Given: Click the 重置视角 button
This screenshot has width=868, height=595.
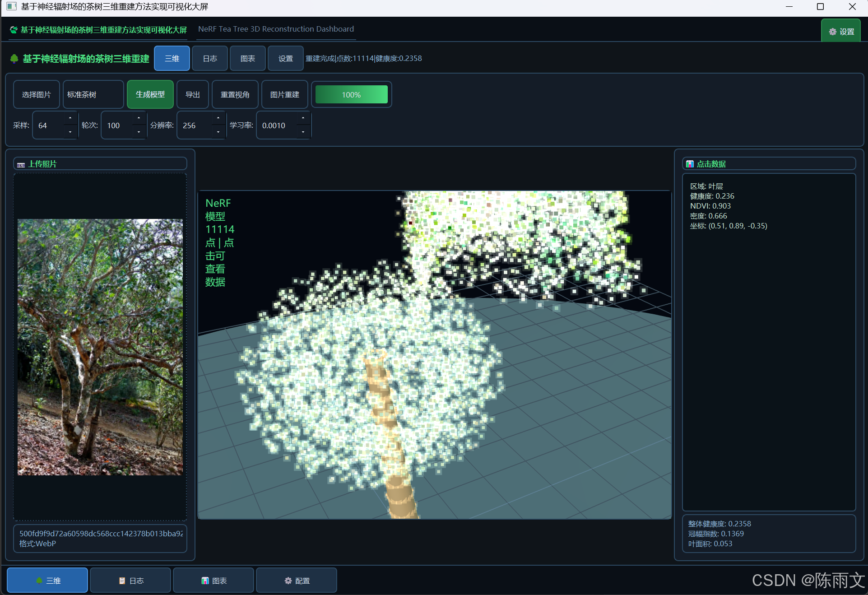Looking at the screenshot, I should (x=235, y=94).
